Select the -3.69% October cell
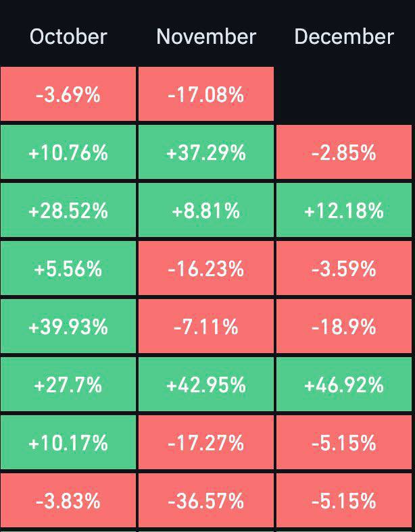The width and height of the screenshot is (415, 532). [x=68, y=95]
